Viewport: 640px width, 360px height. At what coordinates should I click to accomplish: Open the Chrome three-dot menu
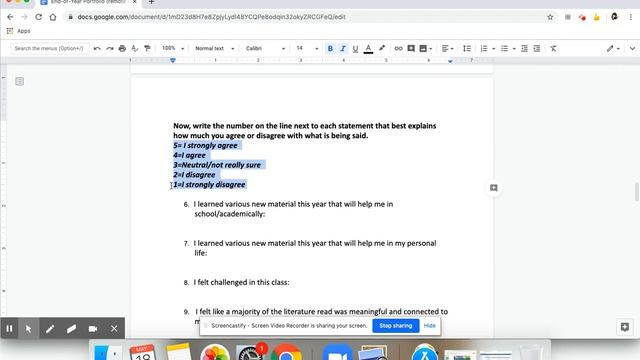[631, 17]
